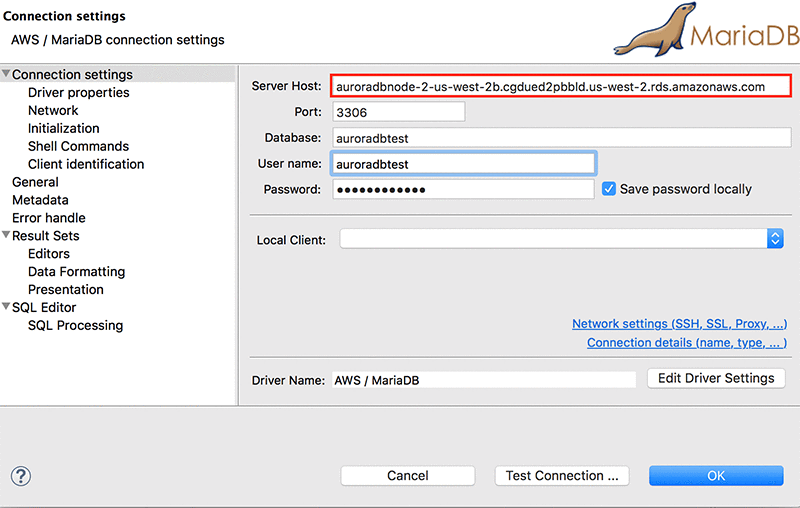Screen dimensions: 800x508
Task: Select Connection settings tree item
Action: pyautogui.click(x=72, y=74)
